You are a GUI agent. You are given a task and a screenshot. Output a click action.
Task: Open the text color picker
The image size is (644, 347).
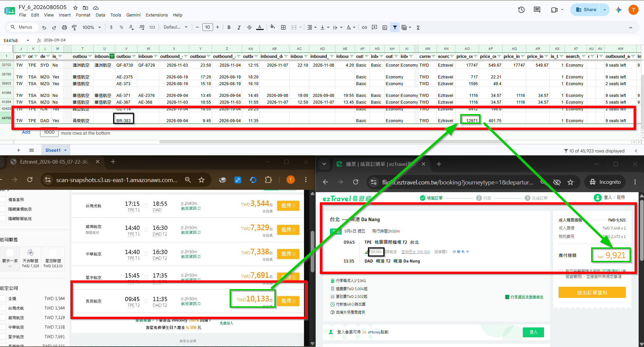(260, 27)
